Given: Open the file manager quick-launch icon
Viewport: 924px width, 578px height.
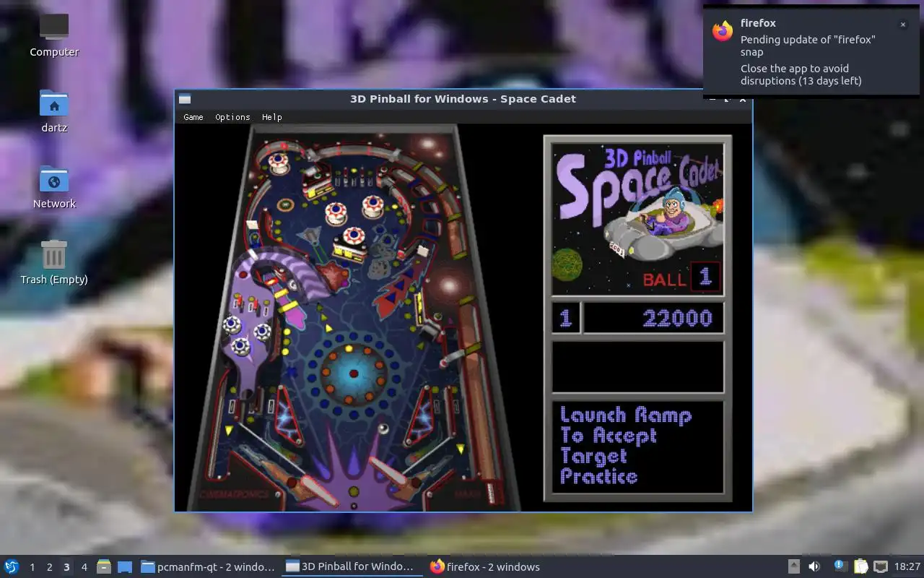Looking at the screenshot, I should 104,567.
